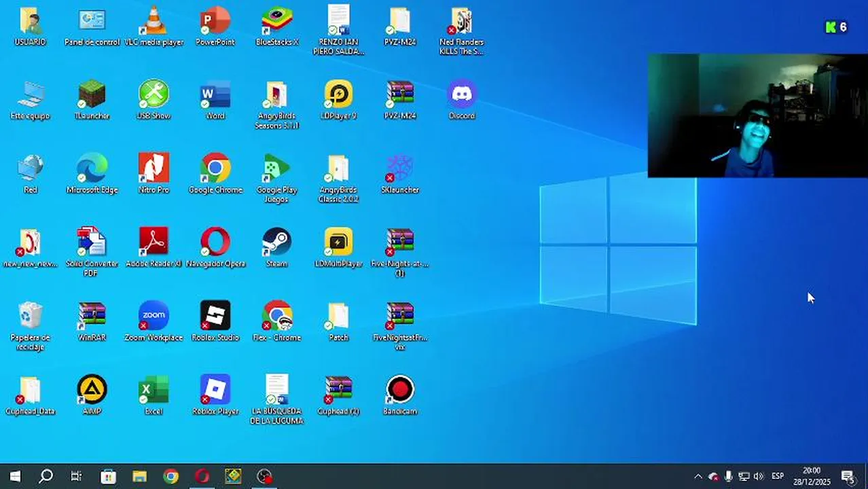Open the clock showing 20:00

812,476
